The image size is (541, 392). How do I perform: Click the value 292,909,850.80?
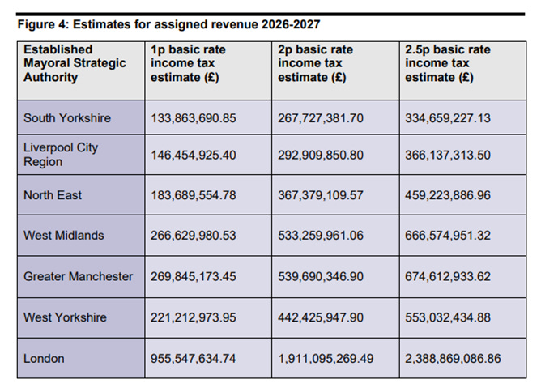pos(321,155)
